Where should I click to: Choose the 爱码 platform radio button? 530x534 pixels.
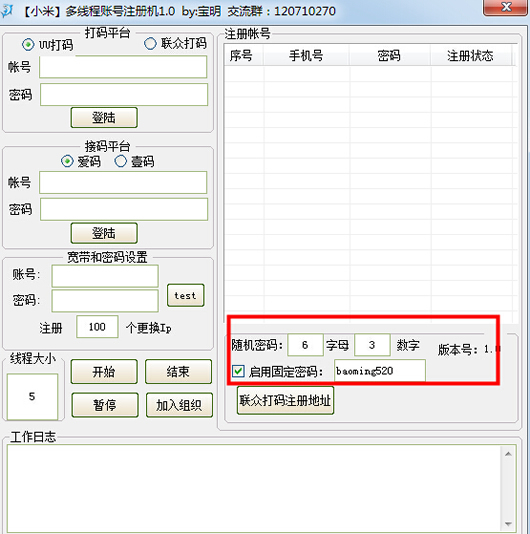tap(67, 161)
